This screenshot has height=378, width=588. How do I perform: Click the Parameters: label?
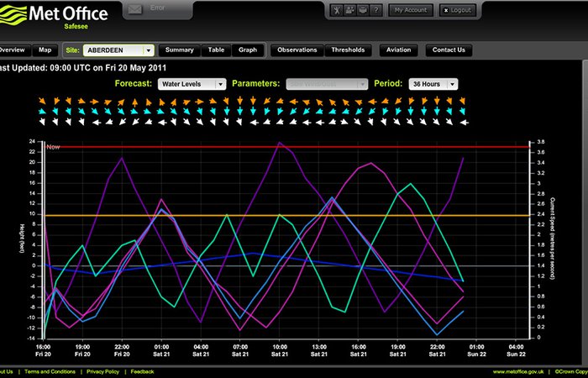tap(255, 84)
